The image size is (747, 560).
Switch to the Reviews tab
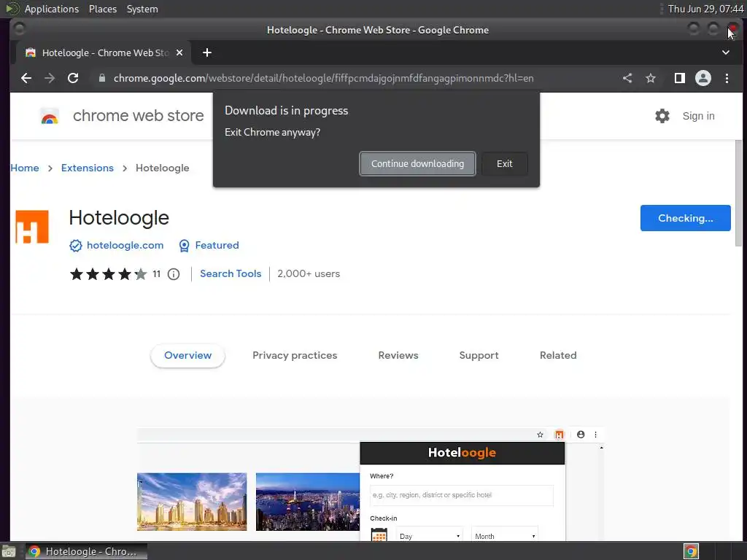tap(398, 355)
